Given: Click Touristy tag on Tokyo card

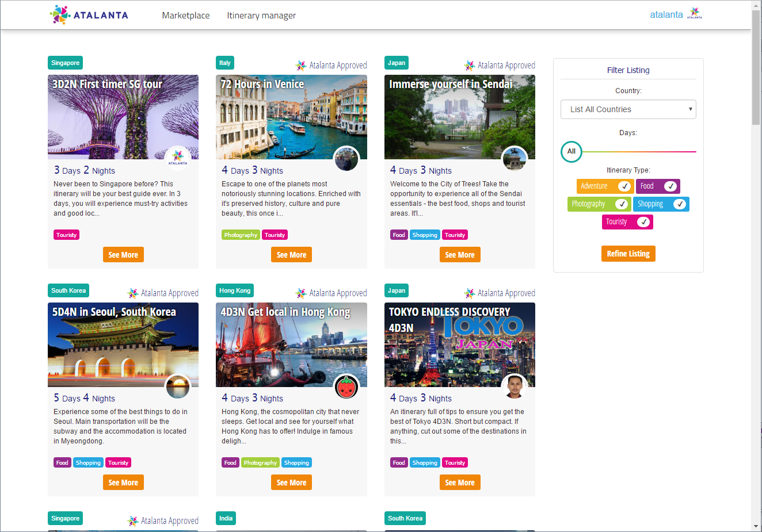Looking at the screenshot, I should pyautogui.click(x=455, y=462).
